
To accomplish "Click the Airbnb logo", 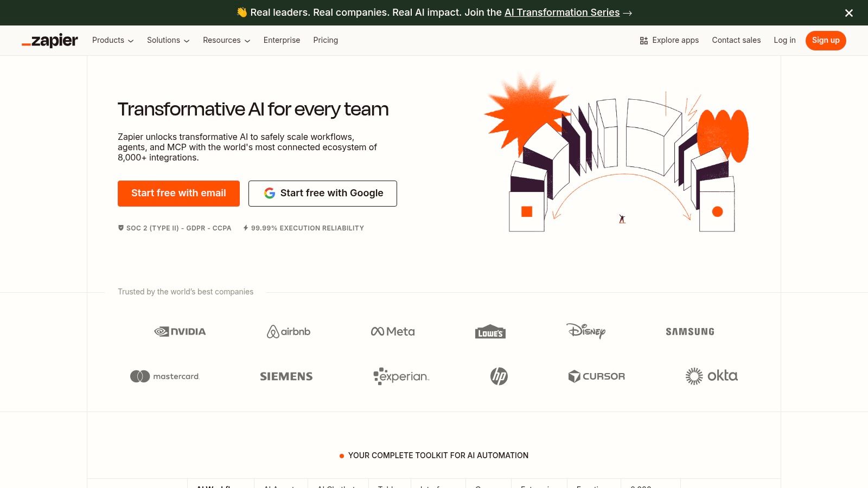I will click(288, 331).
